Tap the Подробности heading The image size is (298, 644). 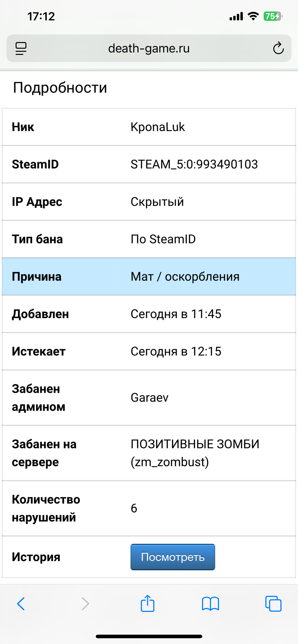tap(60, 88)
